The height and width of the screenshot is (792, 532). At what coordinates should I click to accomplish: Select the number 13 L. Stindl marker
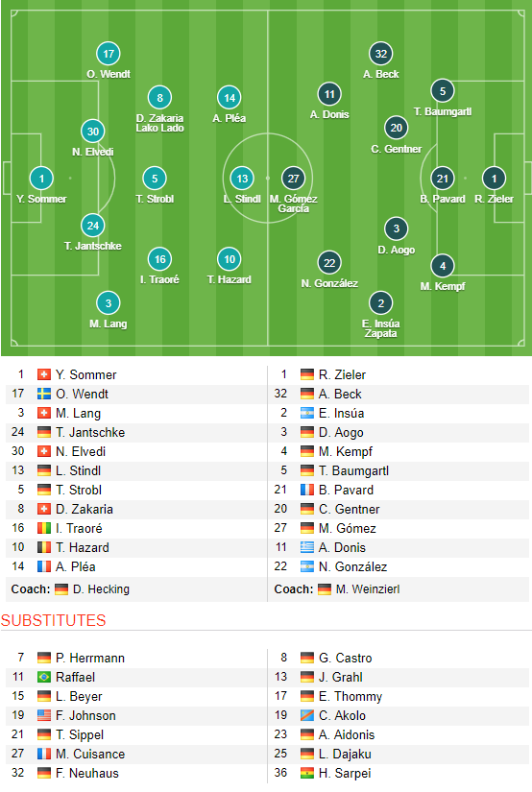click(242, 179)
